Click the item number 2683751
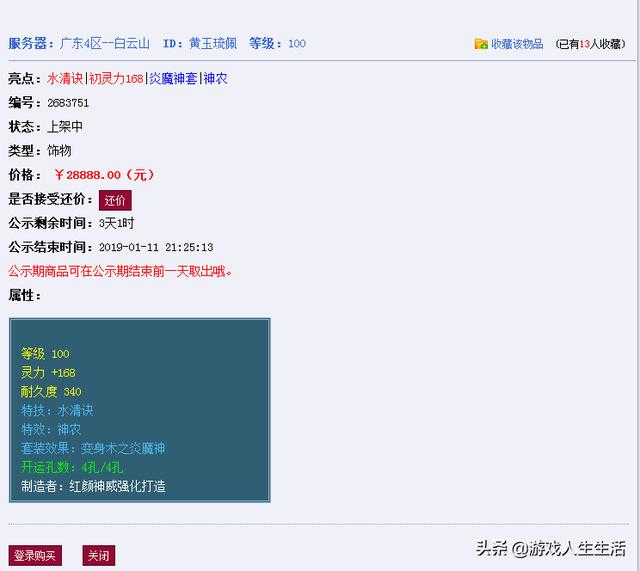Screen dimensions: 640x571 (x=68, y=103)
